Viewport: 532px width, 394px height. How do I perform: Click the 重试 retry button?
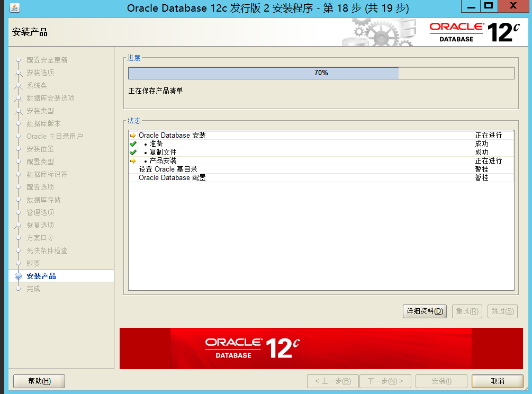point(467,311)
